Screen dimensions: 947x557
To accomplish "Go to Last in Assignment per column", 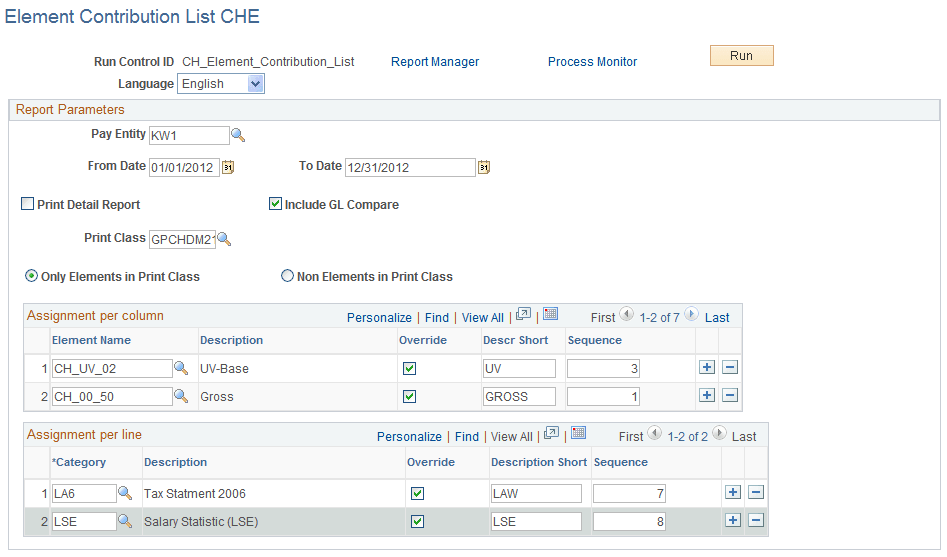I will click(717, 318).
